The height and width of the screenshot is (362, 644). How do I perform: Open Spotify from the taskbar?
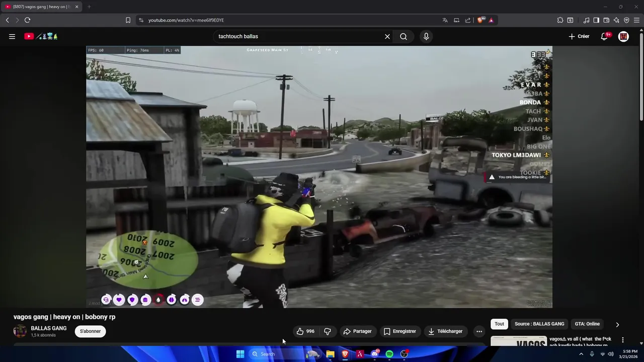pyautogui.click(x=389, y=354)
